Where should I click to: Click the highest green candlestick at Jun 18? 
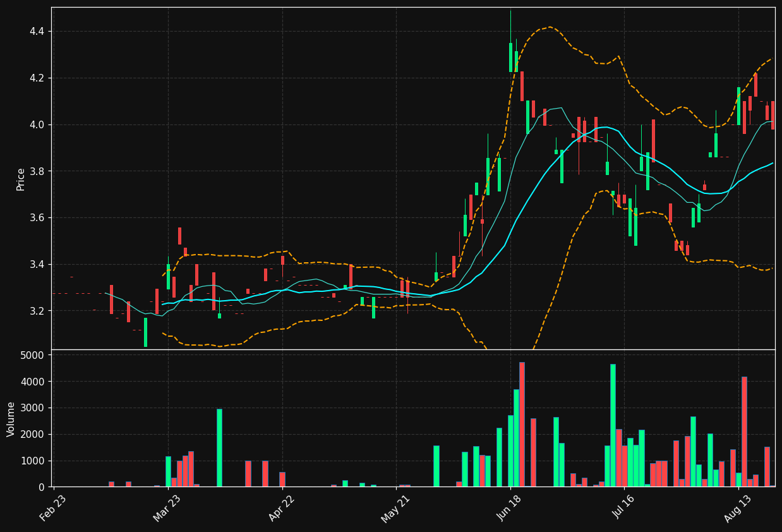pyautogui.click(x=510, y=57)
